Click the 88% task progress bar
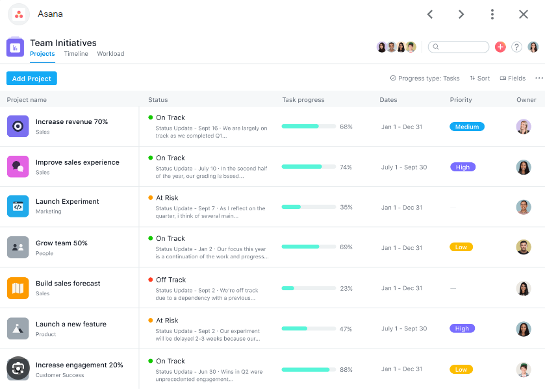The height and width of the screenshot is (392, 545). tap(309, 369)
